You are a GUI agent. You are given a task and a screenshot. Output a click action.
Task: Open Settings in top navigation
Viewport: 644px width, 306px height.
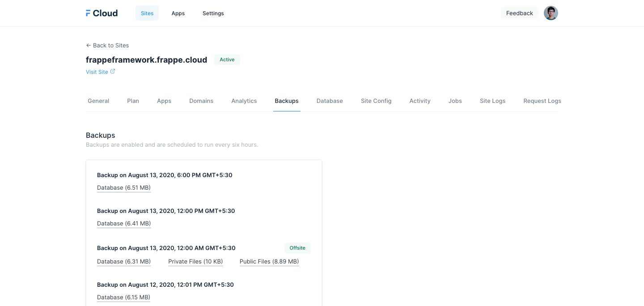coord(213,13)
